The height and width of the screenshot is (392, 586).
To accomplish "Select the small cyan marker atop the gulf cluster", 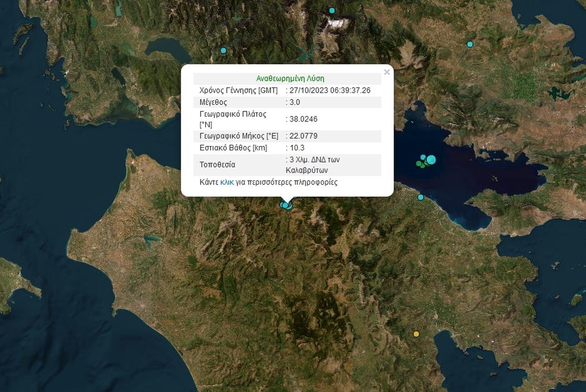I will pyautogui.click(x=423, y=157).
